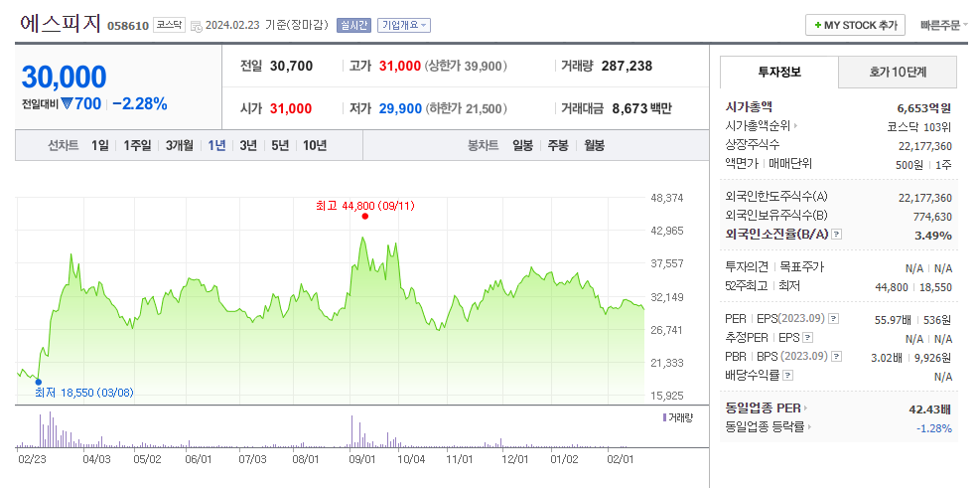Click the 상한가 39,900 text
980x488 pixels.
[x=466, y=66]
